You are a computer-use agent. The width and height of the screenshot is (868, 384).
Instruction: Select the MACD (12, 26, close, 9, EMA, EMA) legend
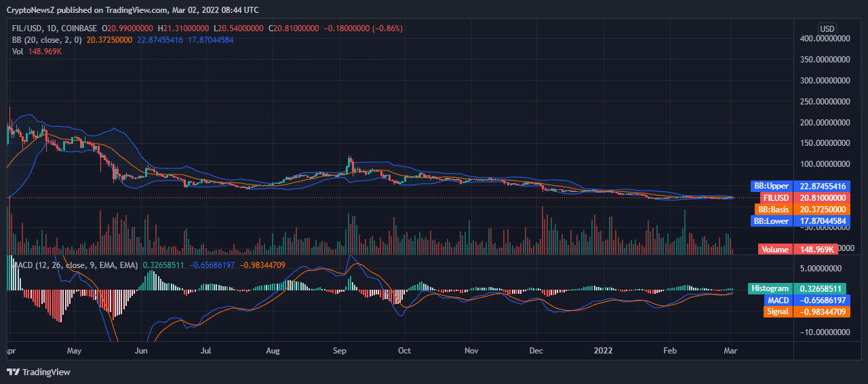75,265
